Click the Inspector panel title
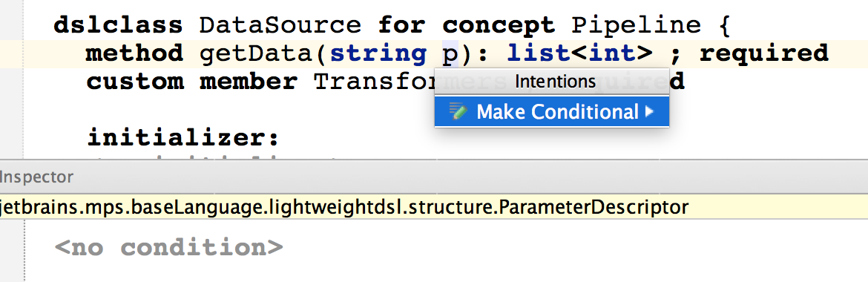 [36, 177]
